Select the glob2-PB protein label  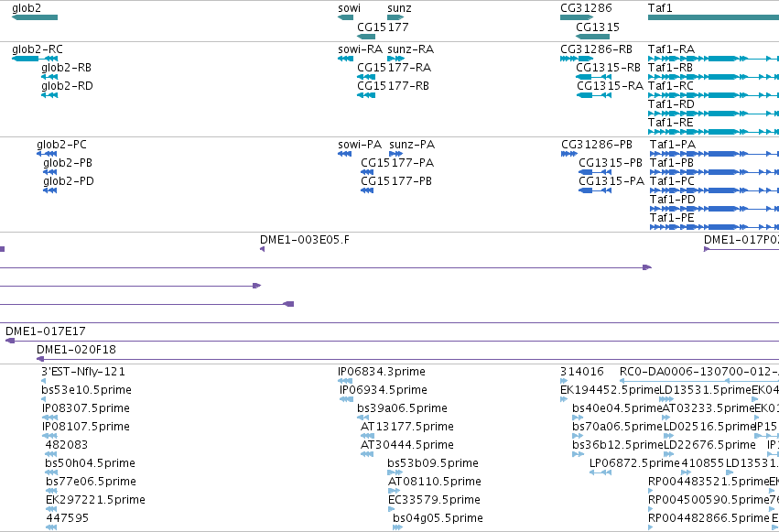click(68, 163)
